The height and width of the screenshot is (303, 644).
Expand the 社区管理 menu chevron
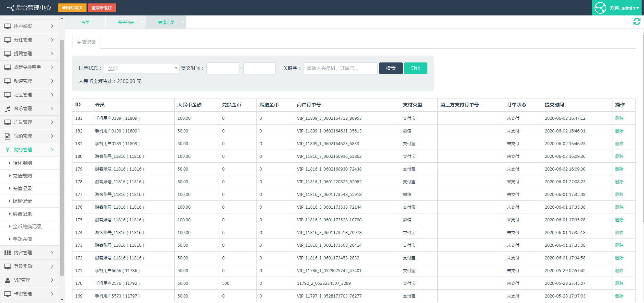[x=52, y=95]
